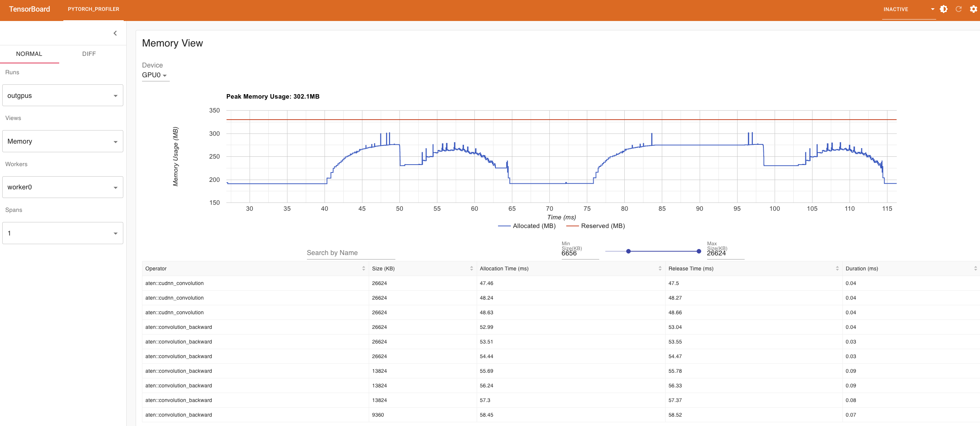The width and height of the screenshot is (980, 426).
Task: Click the maximum size slider handle
Action: point(699,251)
